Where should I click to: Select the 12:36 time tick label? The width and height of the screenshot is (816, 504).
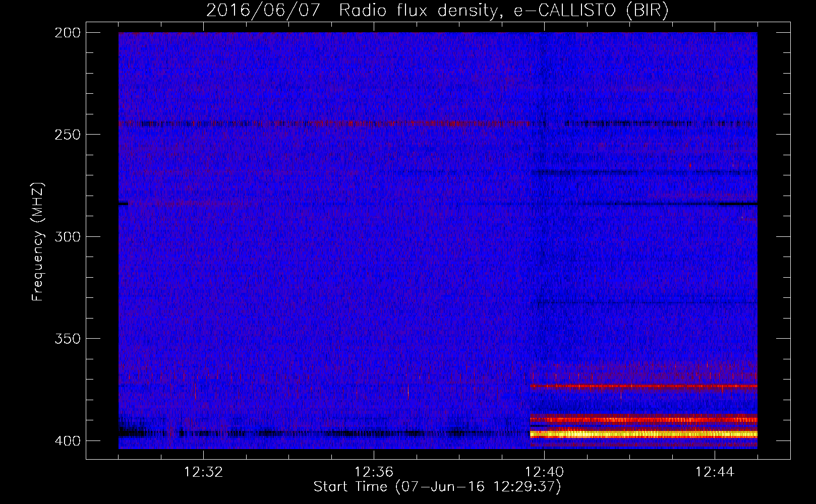(374, 472)
